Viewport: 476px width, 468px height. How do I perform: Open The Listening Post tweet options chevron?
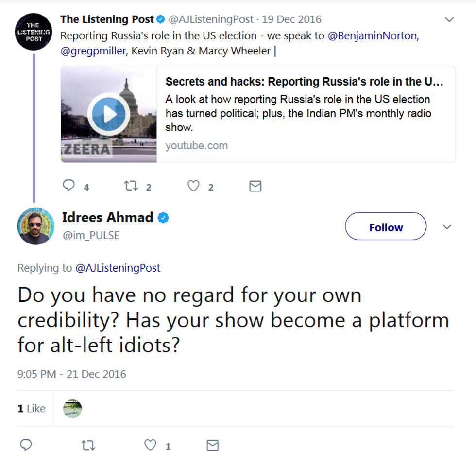coord(449,20)
